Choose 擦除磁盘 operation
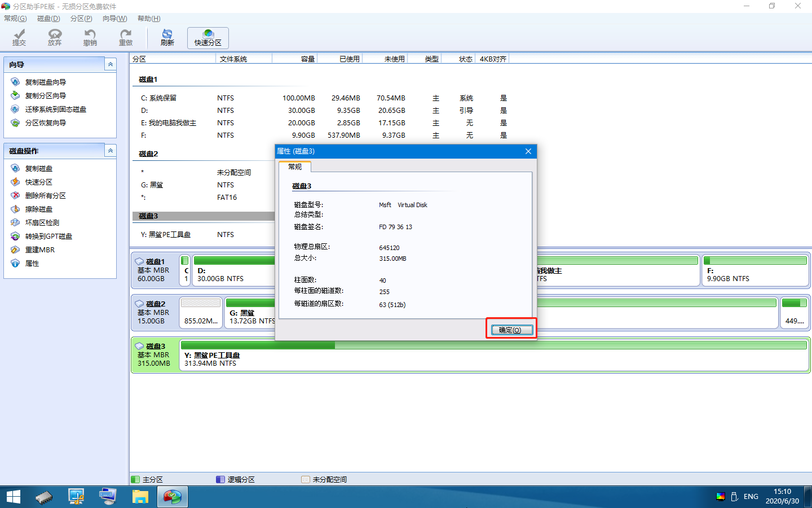Viewport: 812px width, 508px height. [39, 209]
